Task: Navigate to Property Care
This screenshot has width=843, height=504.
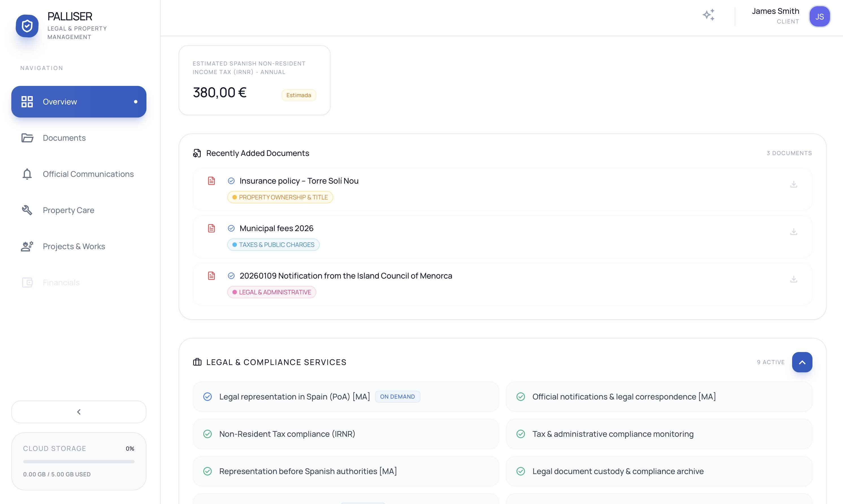Action: pos(79,210)
